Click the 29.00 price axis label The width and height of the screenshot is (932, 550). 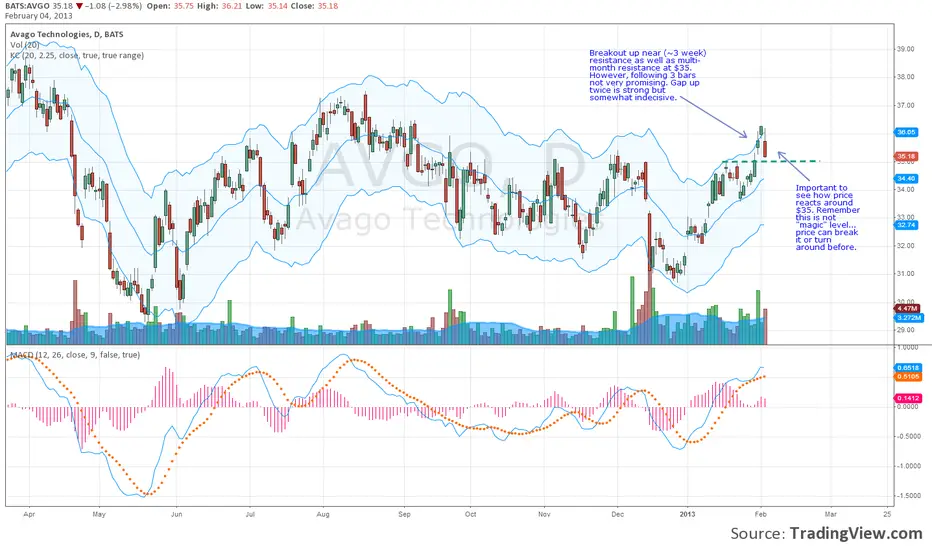[x=905, y=330]
